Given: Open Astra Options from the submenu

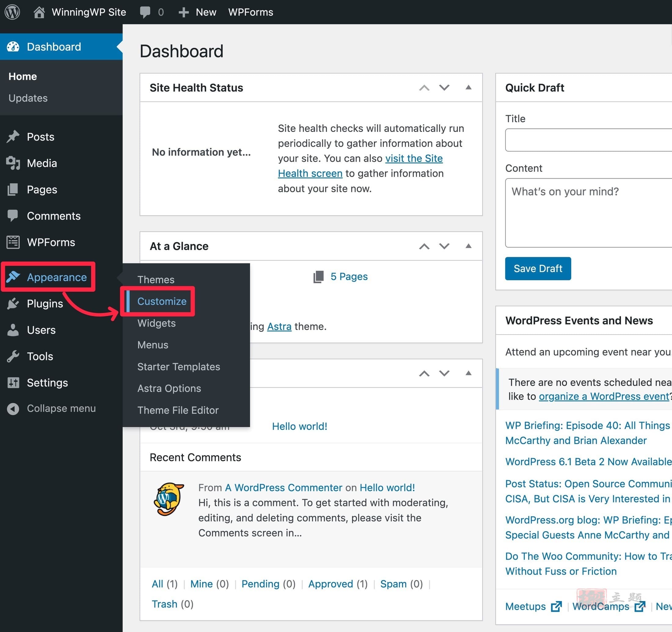Looking at the screenshot, I should (169, 388).
